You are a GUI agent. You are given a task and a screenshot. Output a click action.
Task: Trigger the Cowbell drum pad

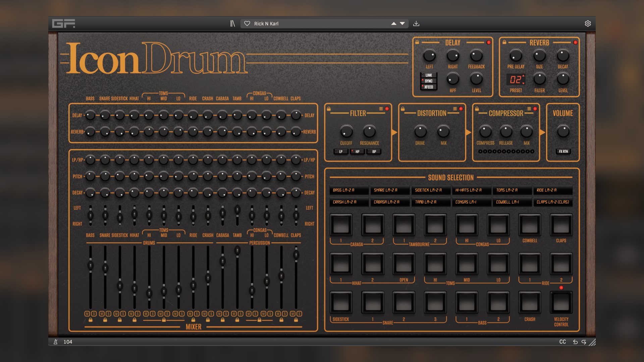530,225
